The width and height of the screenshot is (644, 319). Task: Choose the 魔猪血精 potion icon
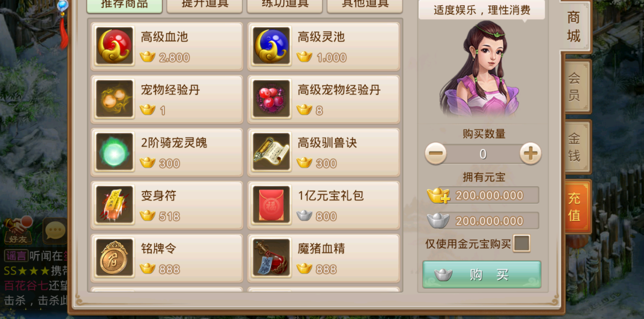pyautogui.click(x=272, y=257)
